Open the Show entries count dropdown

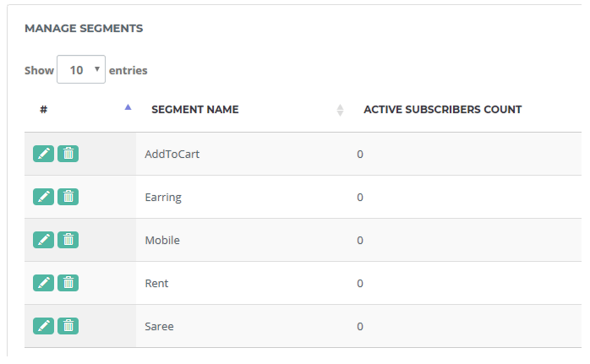point(81,69)
